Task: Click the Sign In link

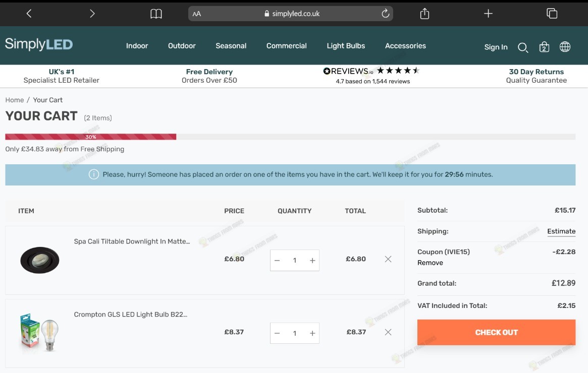Action: coord(496,47)
